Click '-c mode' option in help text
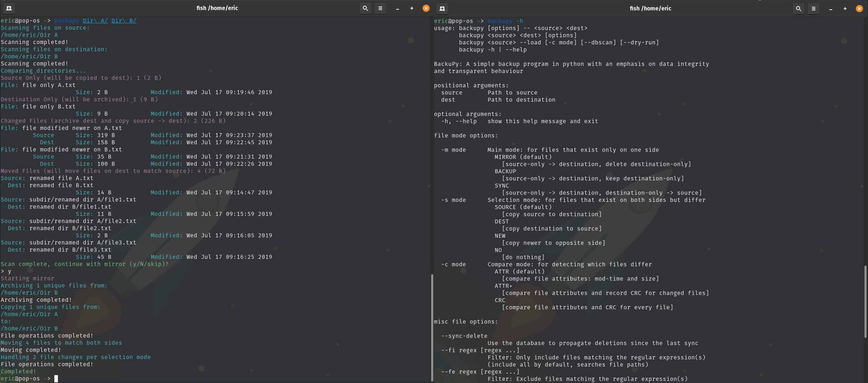The width and height of the screenshot is (868, 383). coord(453,265)
